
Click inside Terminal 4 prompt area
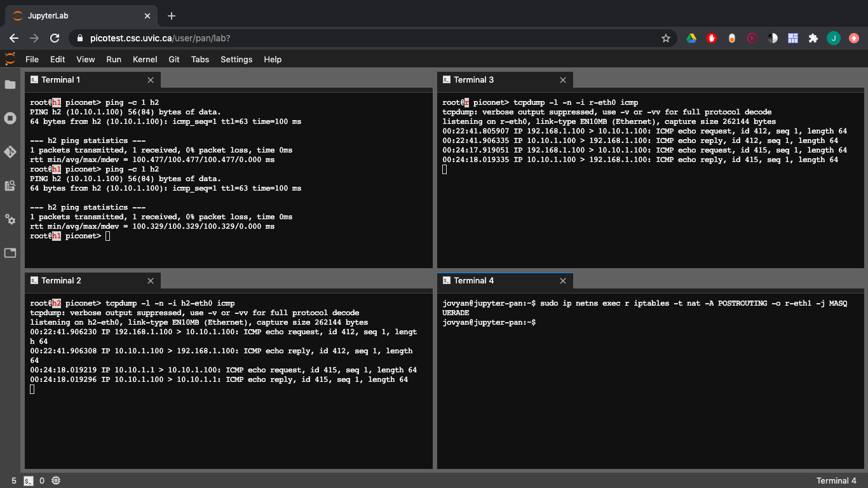[635, 381]
